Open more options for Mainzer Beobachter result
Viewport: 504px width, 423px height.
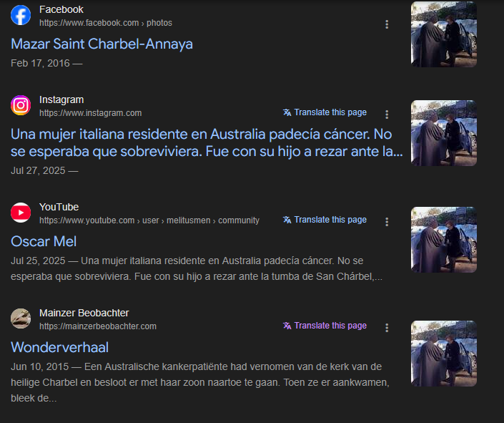(x=387, y=328)
